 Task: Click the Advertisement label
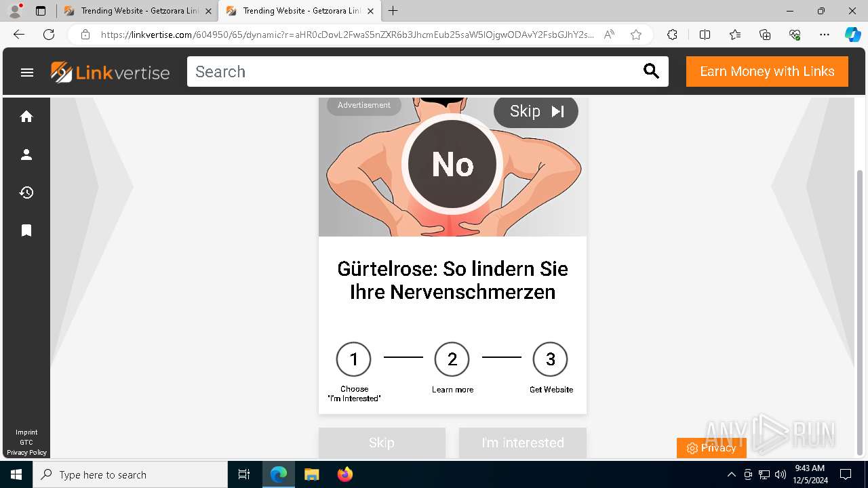coord(364,105)
